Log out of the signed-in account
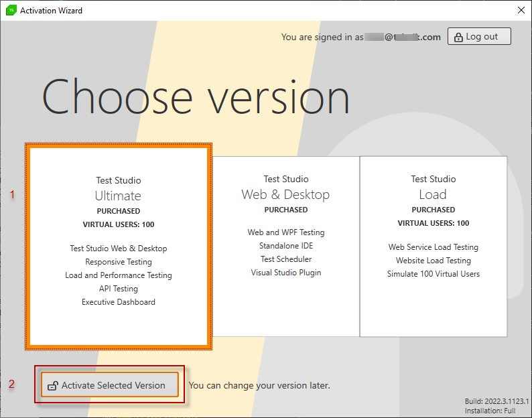 coord(479,36)
